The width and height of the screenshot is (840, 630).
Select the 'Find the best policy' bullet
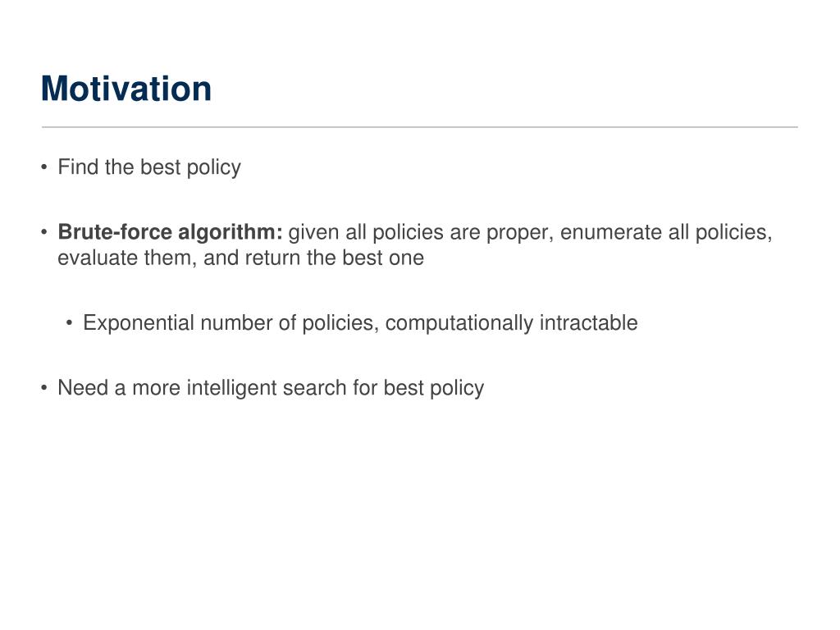click(x=149, y=167)
